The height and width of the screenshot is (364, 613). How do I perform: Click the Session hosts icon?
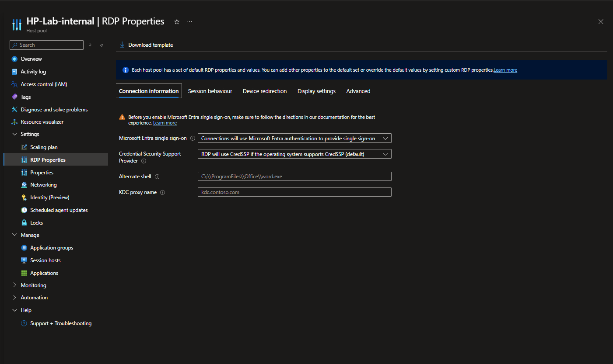(24, 260)
